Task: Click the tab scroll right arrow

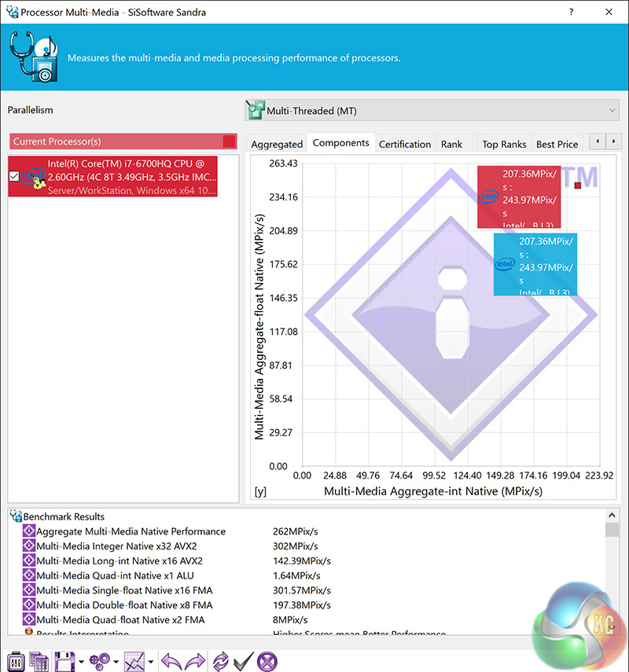Action: (613, 141)
